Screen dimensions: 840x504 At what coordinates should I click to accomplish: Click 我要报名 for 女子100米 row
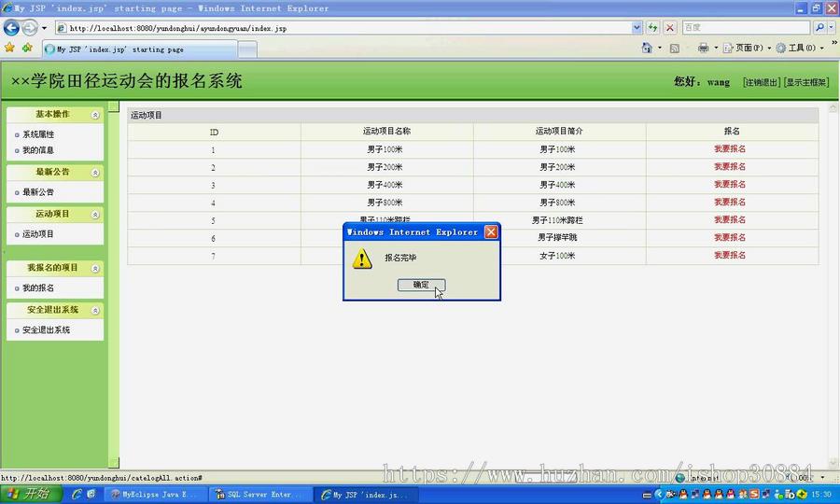pyautogui.click(x=730, y=255)
